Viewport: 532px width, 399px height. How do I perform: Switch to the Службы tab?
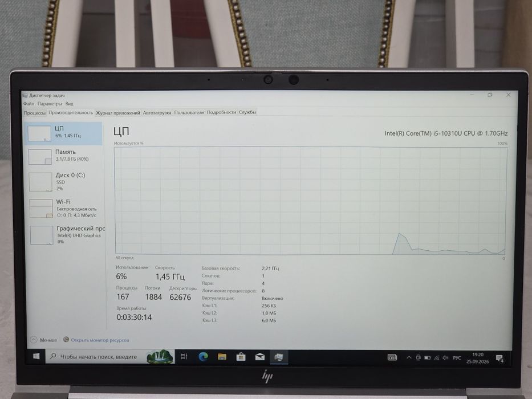click(x=247, y=112)
